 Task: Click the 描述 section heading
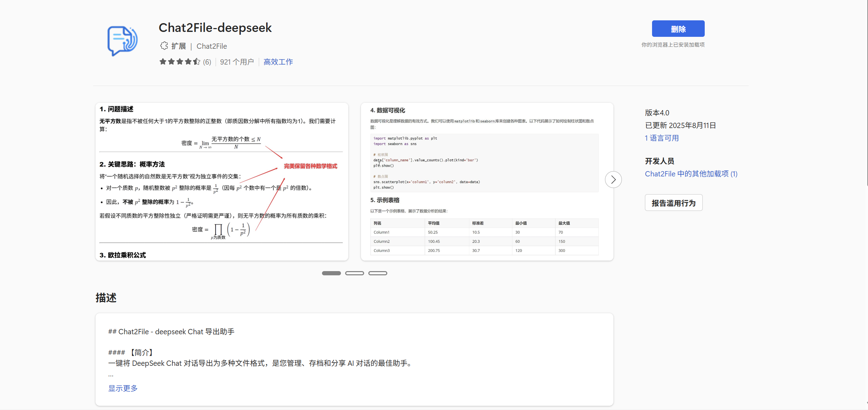(x=106, y=298)
